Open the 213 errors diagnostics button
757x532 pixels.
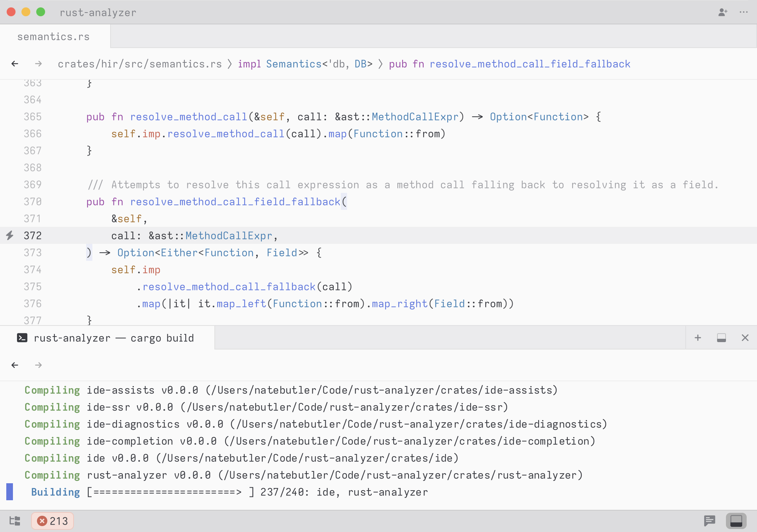[x=52, y=521]
